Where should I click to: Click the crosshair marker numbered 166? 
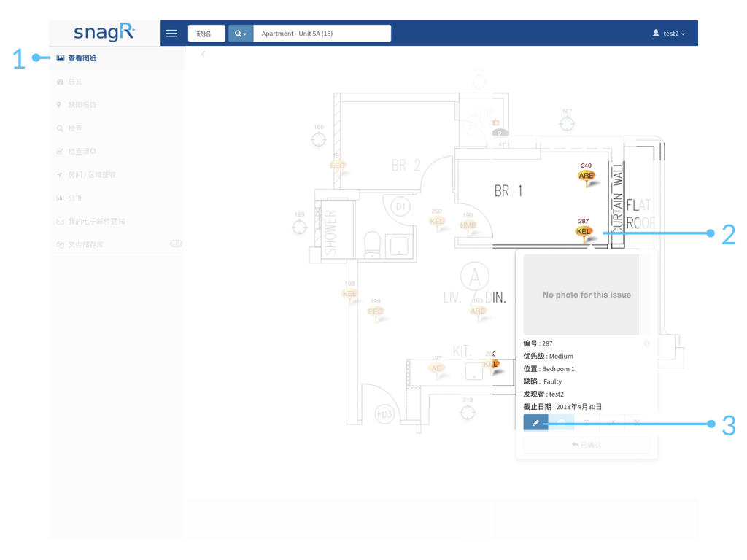tap(319, 140)
